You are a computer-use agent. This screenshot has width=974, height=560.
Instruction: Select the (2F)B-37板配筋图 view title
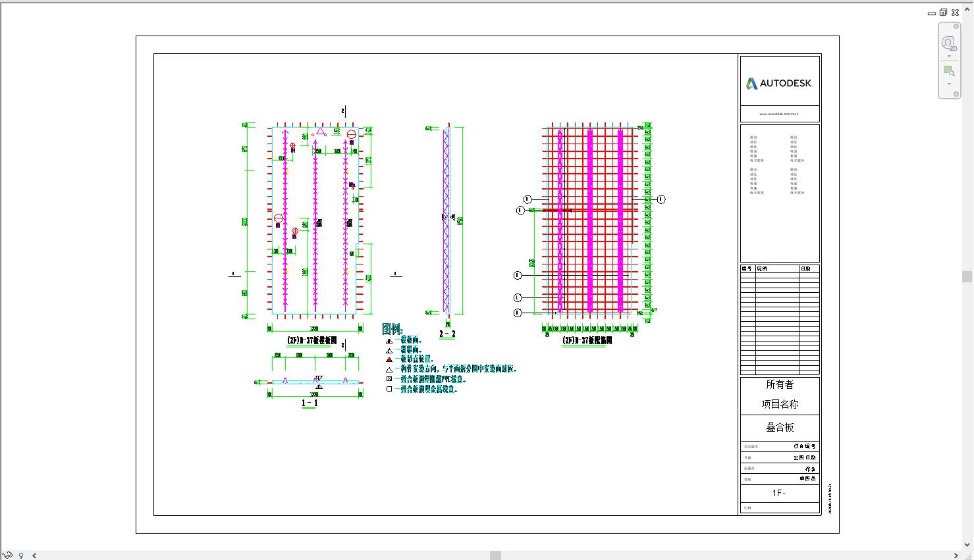click(x=587, y=341)
